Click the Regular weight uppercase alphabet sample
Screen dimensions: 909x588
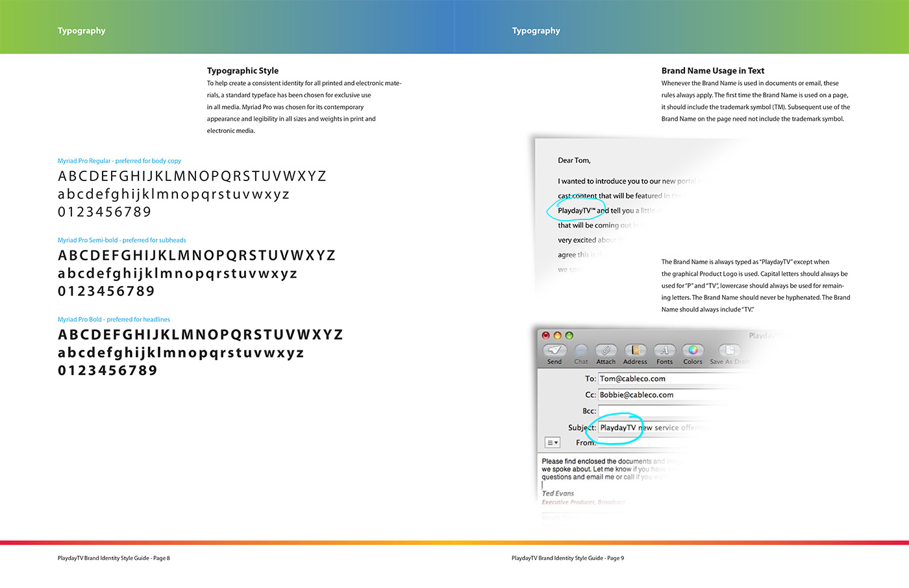point(192,176)
